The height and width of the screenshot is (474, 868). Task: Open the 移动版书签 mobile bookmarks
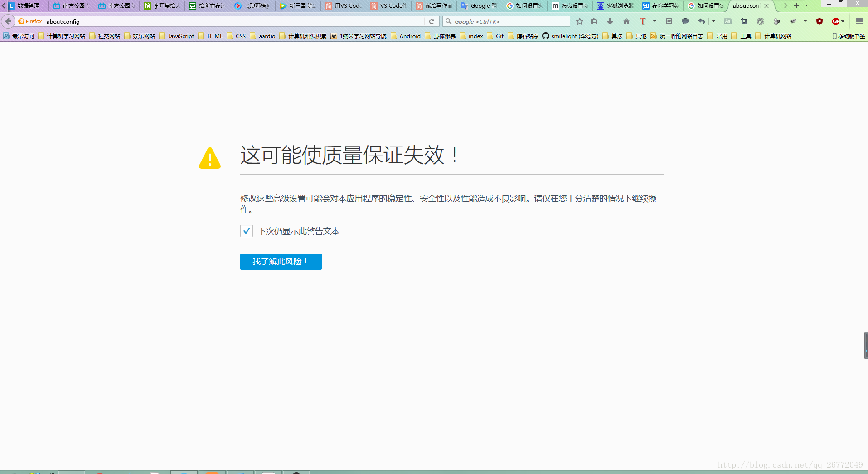point(849,36)
